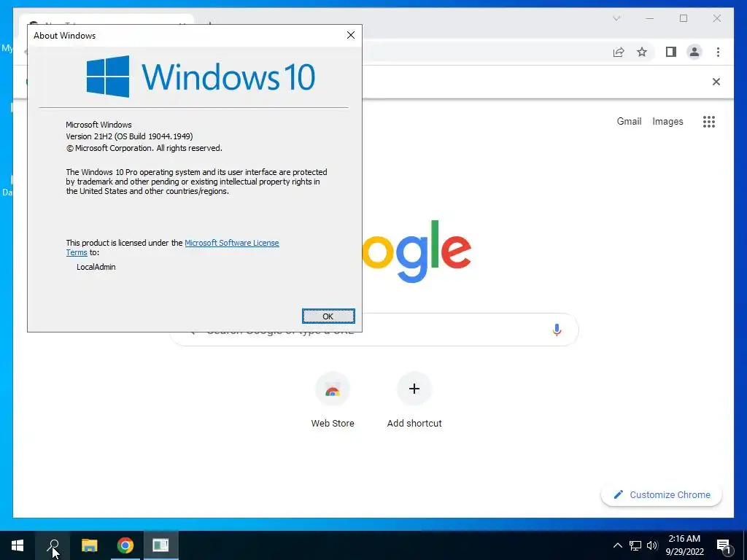Switch to Chrome on the taskbar
Image resolution: width=747 pixels, height=560 pixels.
pos(125,545)
